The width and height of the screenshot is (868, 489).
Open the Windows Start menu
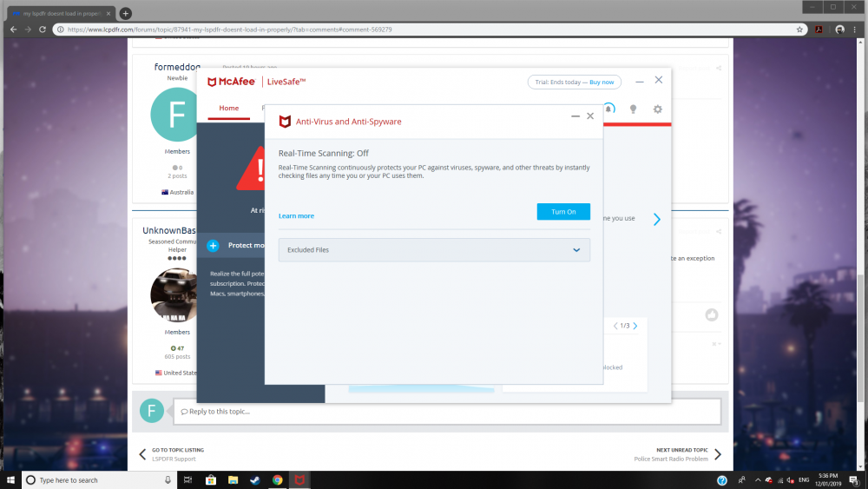[10, 480]
